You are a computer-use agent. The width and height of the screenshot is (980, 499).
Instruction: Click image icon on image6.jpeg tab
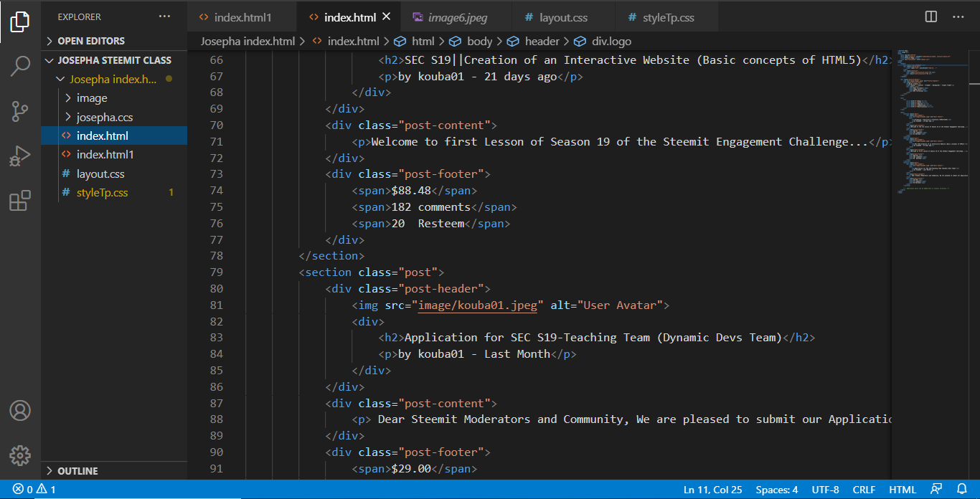pyautogui.click(x=418, y=16)
